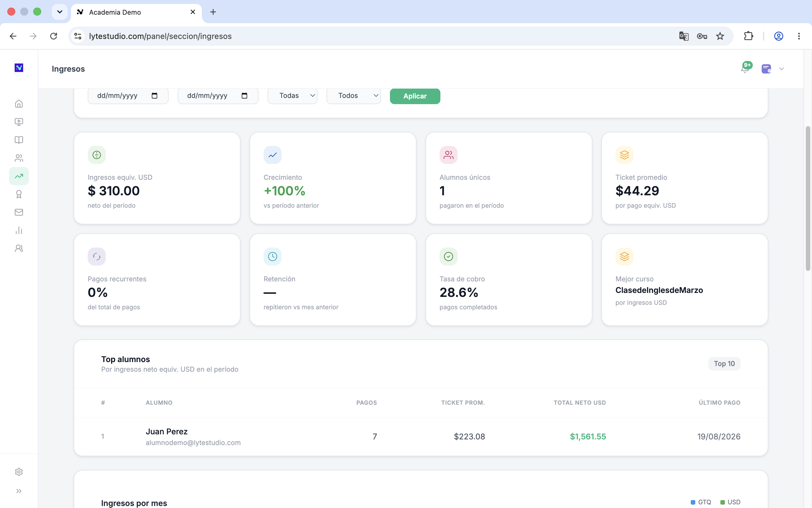Click the $1,561.55 total neto value
812x508 pixels.
tap(588, 436)
